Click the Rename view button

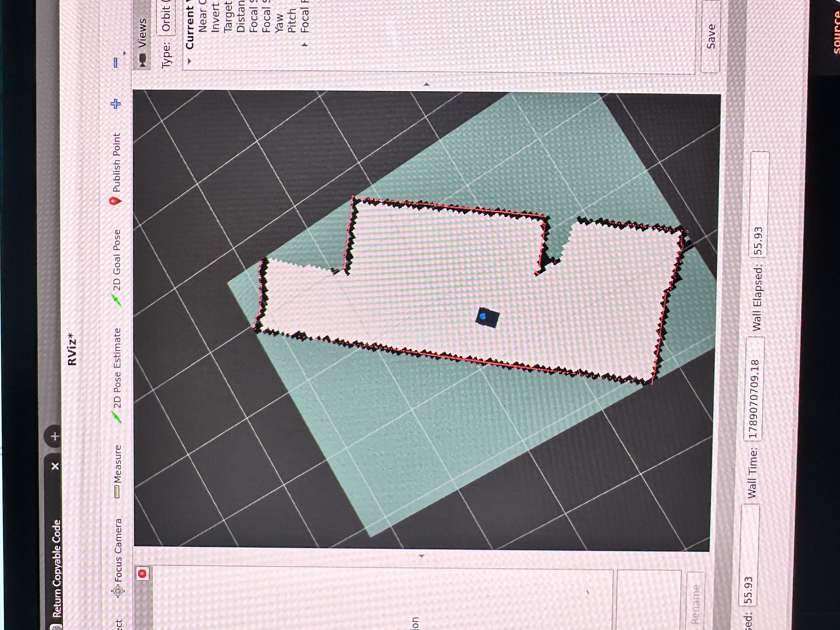pyautogui.click(x=696, y=601)
